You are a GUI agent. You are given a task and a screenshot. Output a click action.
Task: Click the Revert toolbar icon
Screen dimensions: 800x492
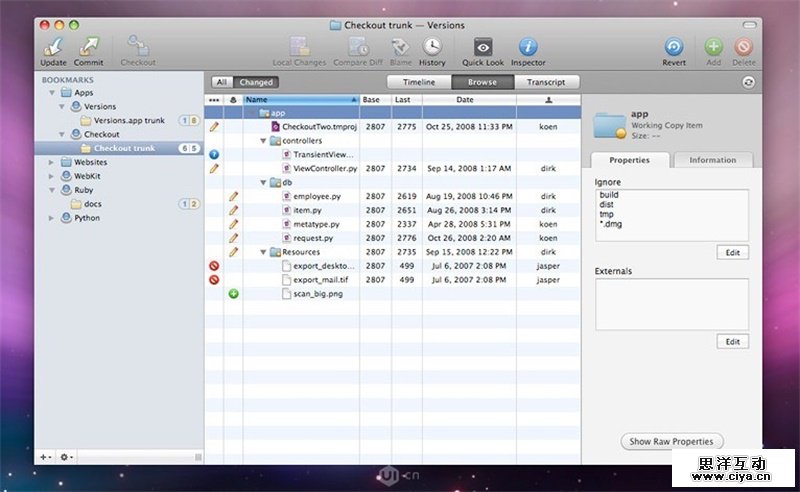[x=674, y=46]
